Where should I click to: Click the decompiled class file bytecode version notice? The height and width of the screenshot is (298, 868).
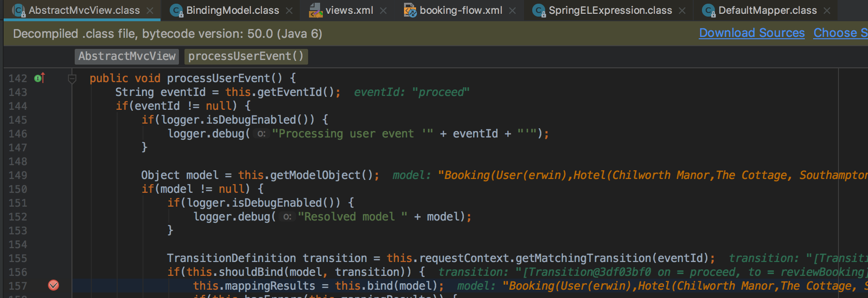tap(168, 34)
